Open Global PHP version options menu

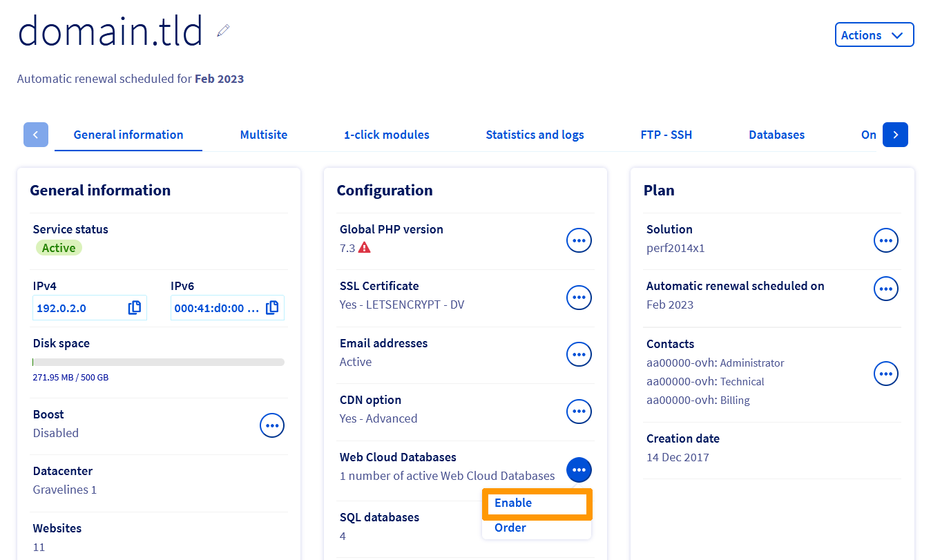click(579, 240)
